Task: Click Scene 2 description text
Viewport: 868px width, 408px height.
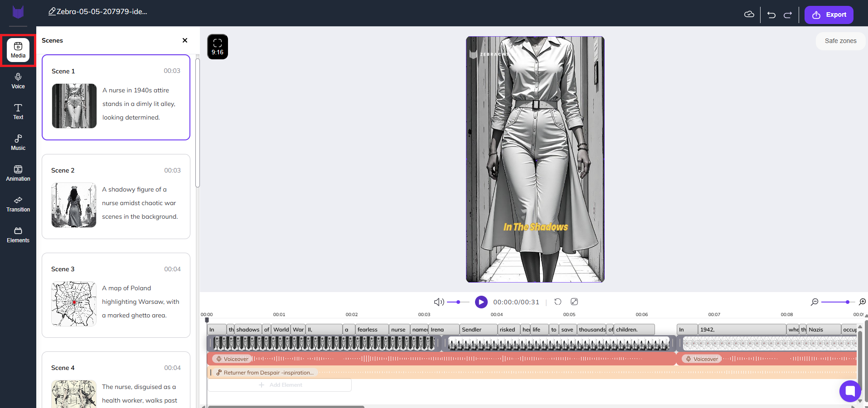Action: [140, 203]
